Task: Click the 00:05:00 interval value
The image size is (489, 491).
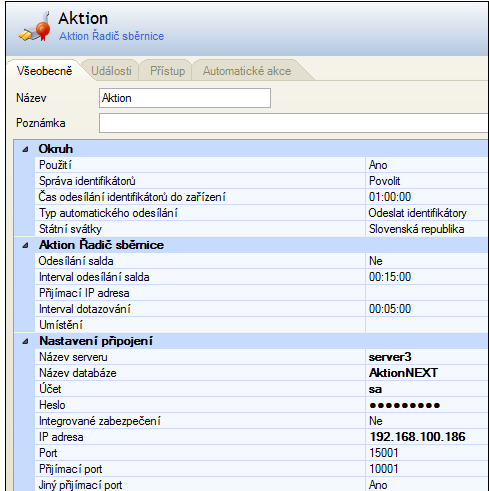Action: (x=390, y=309)
